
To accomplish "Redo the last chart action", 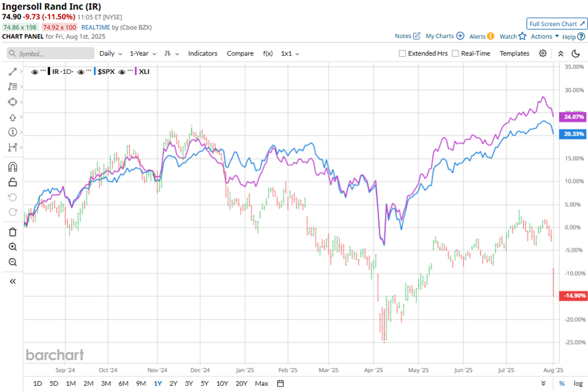I will click(13, 212).
